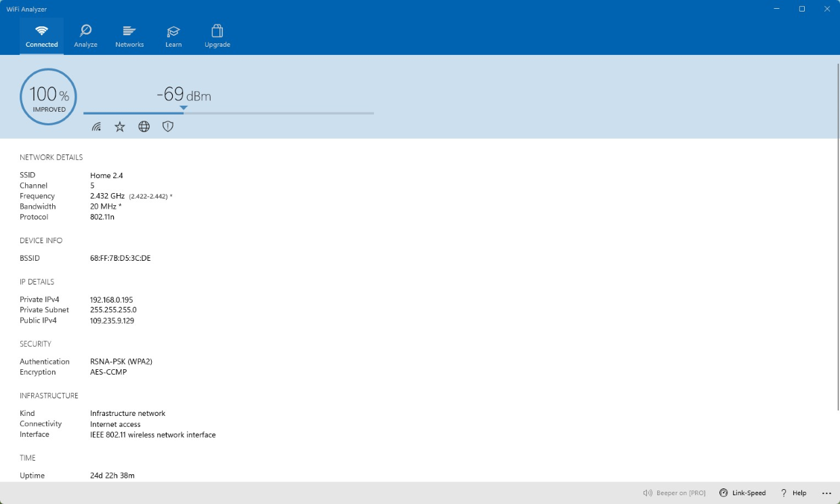The height and width of the screenshot is (504, 840).
Task: Select the BSSID value 68:FF:7B:D5:3C:DE
Action: pyautogui.click(x=121, y=258)
